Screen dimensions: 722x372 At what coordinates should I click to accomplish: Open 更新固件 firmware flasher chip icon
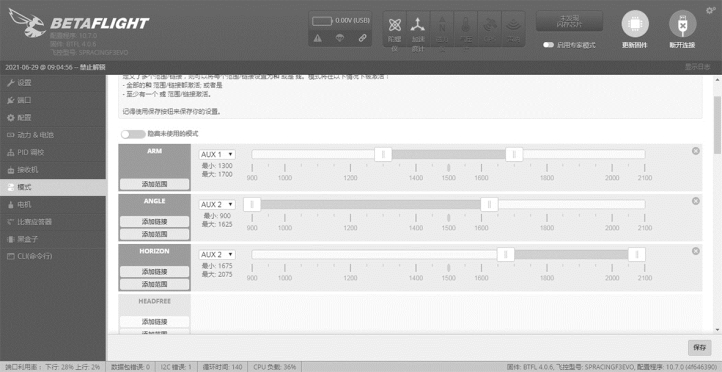pos(635,24)
